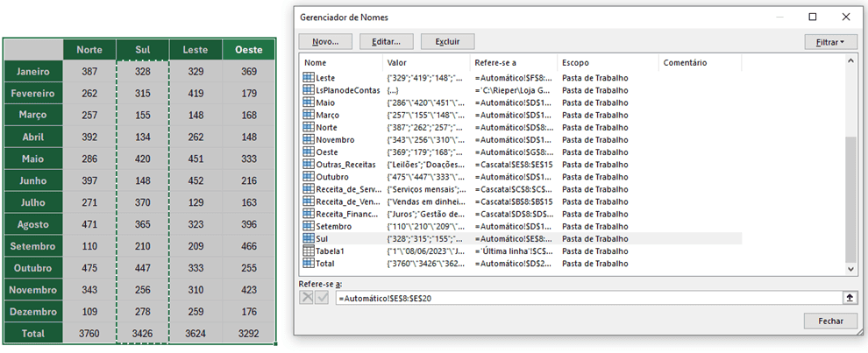Click the icon beside the Total name

[309, 264]
